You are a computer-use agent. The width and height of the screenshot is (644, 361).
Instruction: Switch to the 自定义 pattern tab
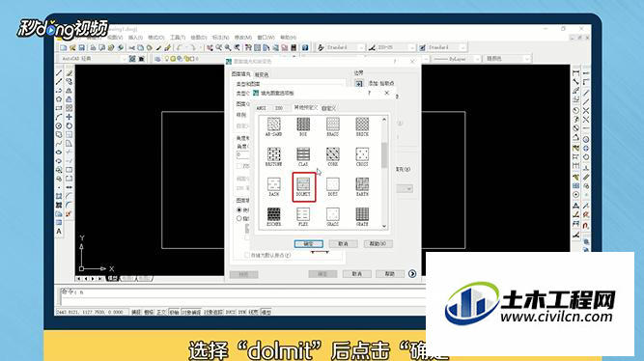coord(329,108)
